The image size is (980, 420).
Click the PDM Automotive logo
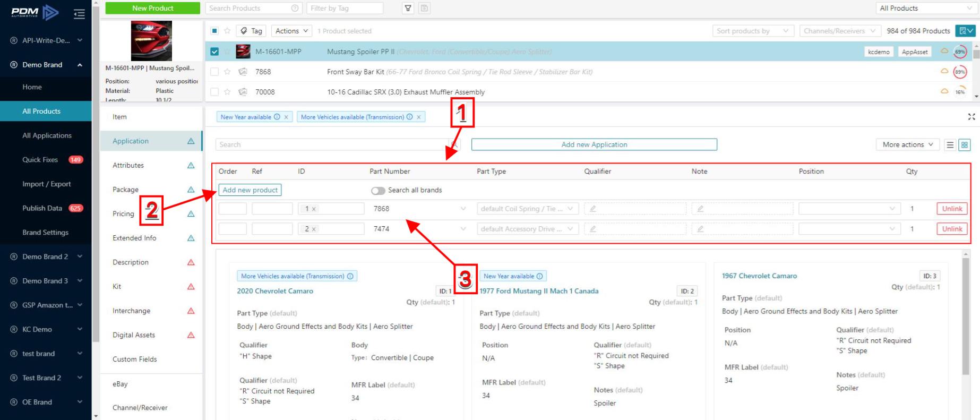pyautogui.click(x=35, y=12)
